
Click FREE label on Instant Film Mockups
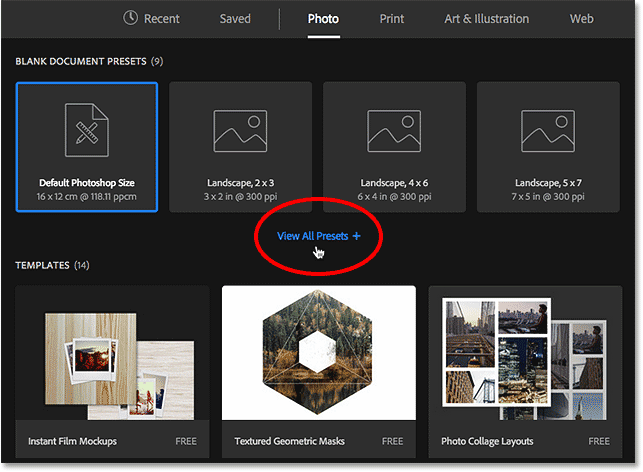[x=186, y=441]
